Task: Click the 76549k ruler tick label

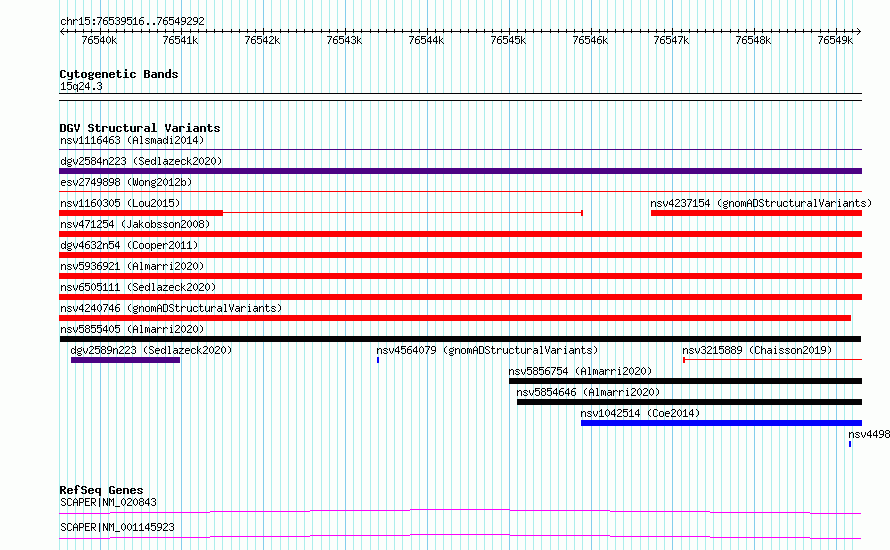Action: pos(835,40)
